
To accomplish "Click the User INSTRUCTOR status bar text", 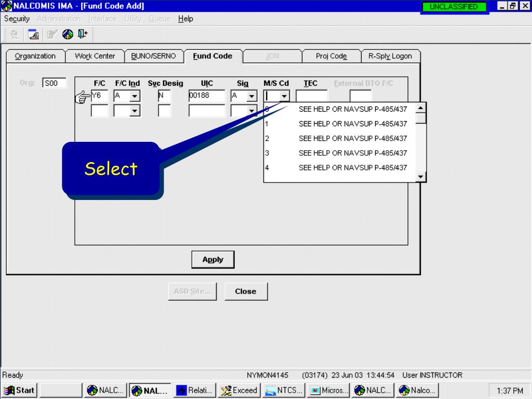I will coord(432,375).
